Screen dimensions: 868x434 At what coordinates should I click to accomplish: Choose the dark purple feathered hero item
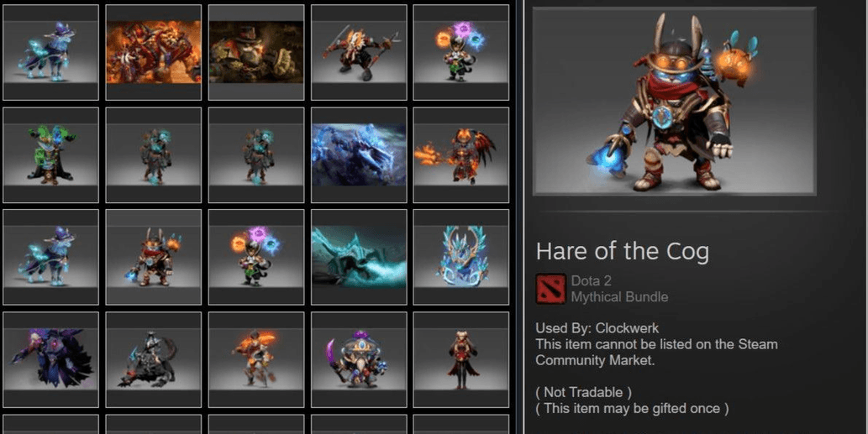coord(51,359)
